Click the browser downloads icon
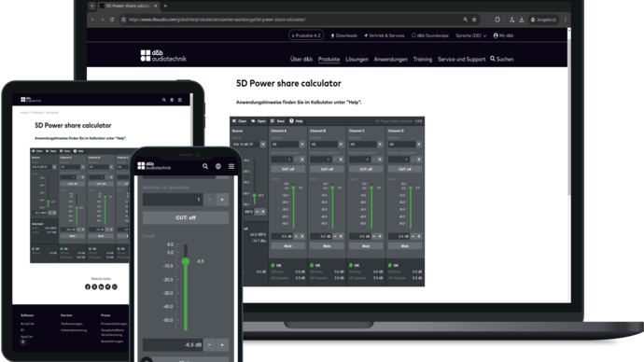 click(x=521, y=20)
